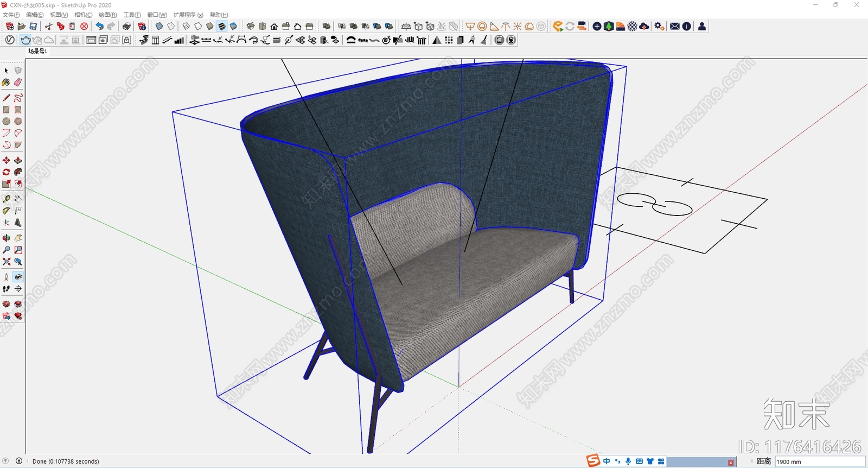Activate the Move tool
Screen dimensions: 868x468
click(x=6, y=160)
